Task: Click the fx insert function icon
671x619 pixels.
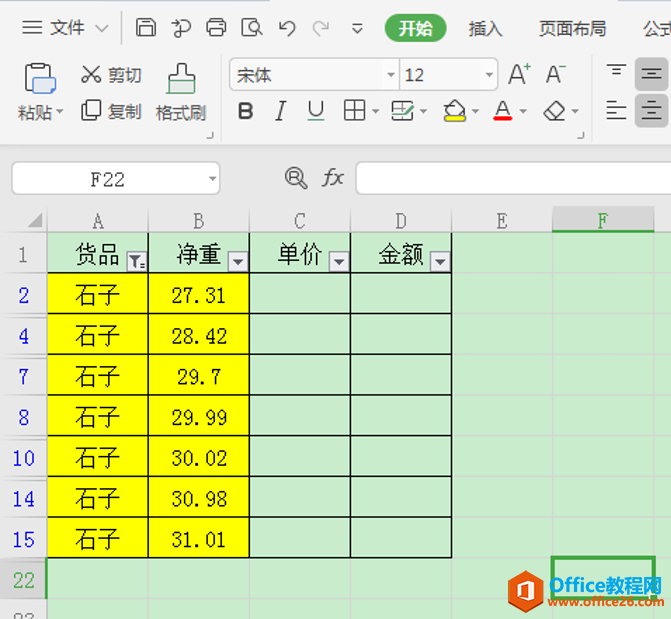Action: click(x=333, y=178)
